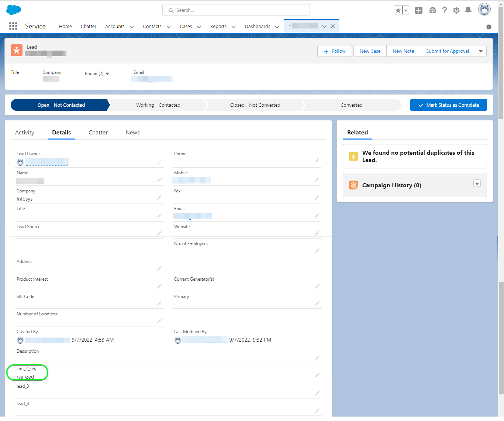Open the App Launcher grid icon

13,26
